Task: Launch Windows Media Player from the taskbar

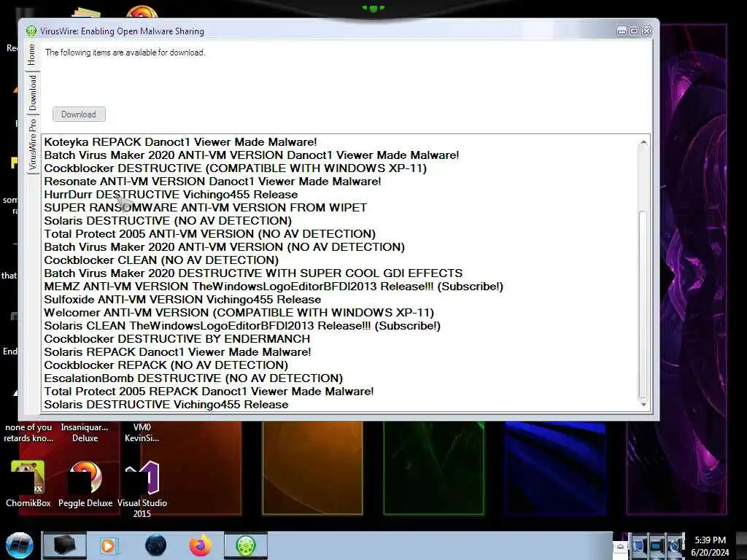Action: (108, 545)
